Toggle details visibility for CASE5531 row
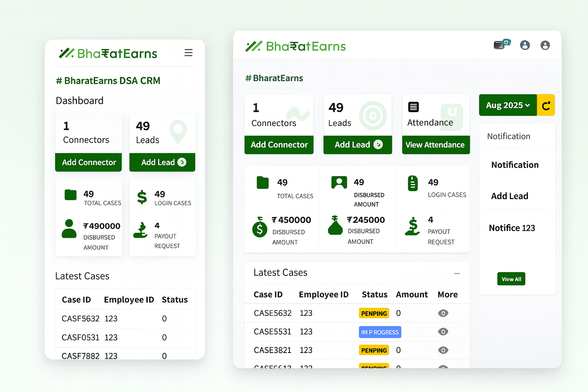Image resolution: width=588 pixels, height=392 pixels. click(443, 332)
